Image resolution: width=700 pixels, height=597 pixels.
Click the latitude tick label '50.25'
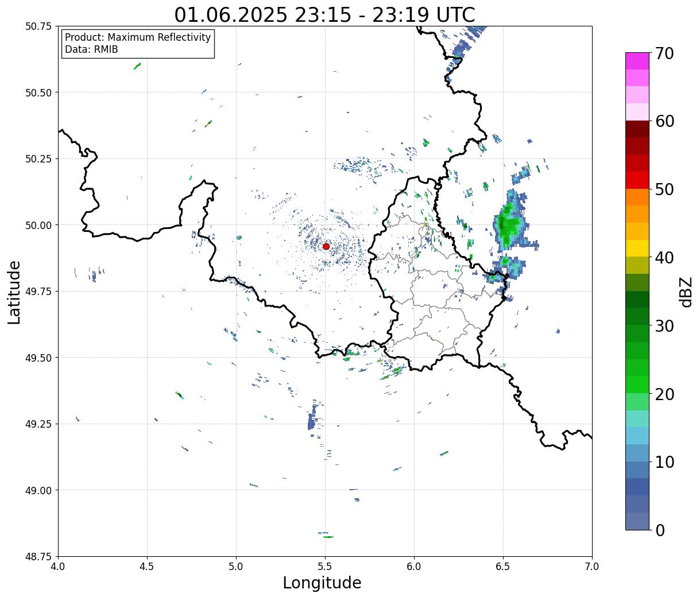coord(38,159)
